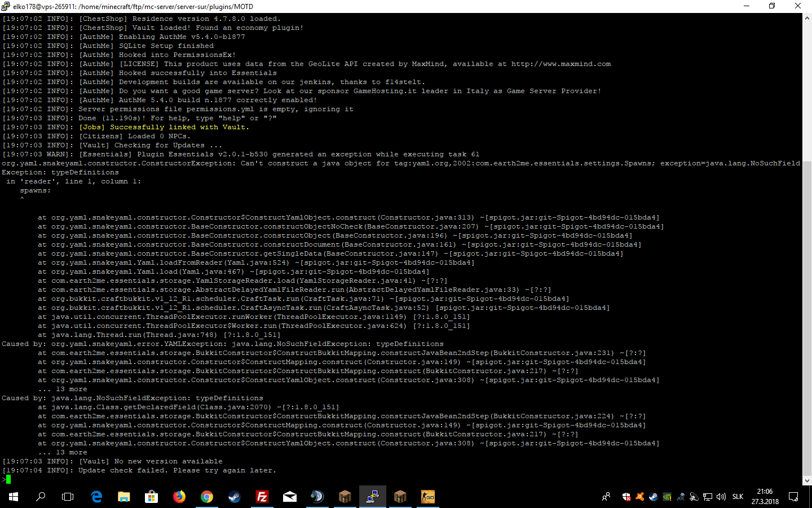The width and height of the screenshot is (812, 508).
Task: Switch to Google Chrome on the taskbar
Action: click(207, 497)
